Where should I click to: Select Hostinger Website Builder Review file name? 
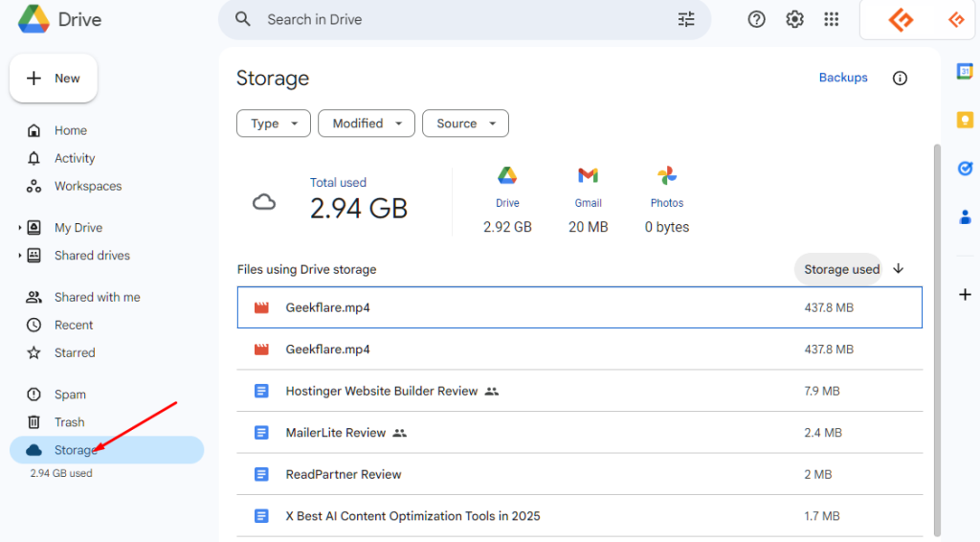[x=381, y=392]
